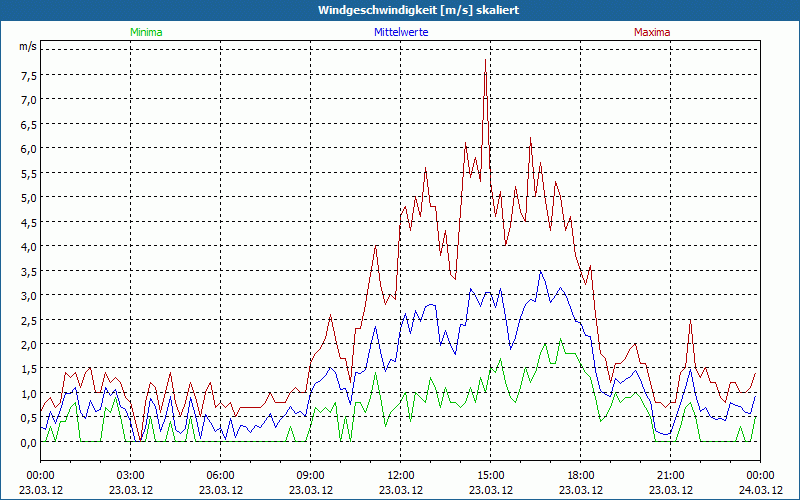Click the 15:00 time axis label
The image size is (800, 500).
(491, 476)
